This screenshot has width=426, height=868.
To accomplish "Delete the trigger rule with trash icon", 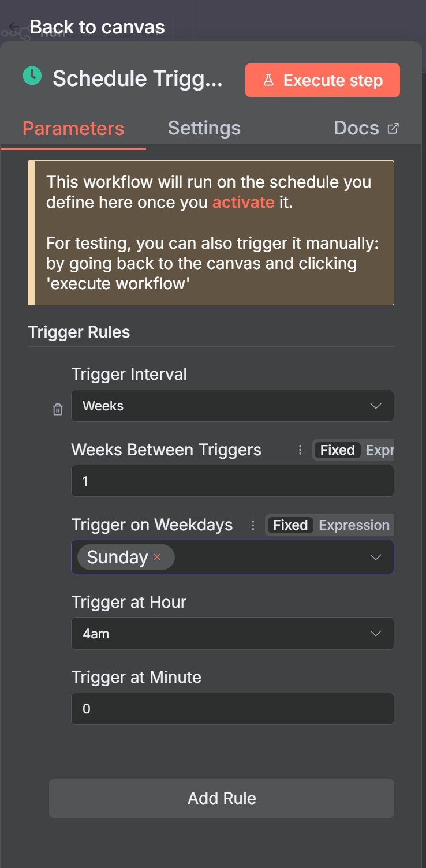I will [x=58, y=410].
